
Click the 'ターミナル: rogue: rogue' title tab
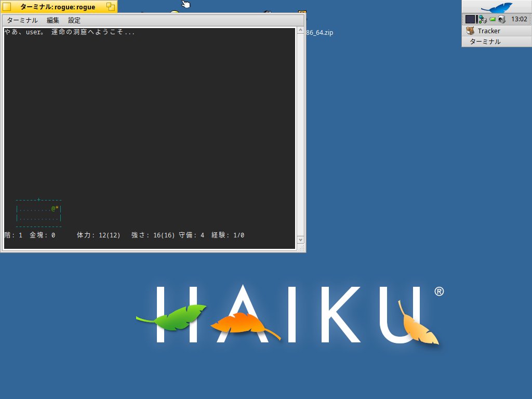pos(58,7)
